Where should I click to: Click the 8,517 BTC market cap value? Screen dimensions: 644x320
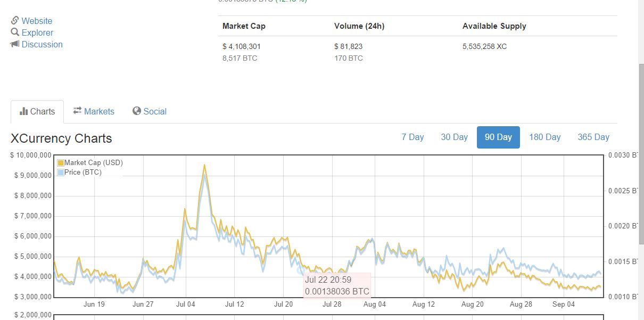pos(240,58)
